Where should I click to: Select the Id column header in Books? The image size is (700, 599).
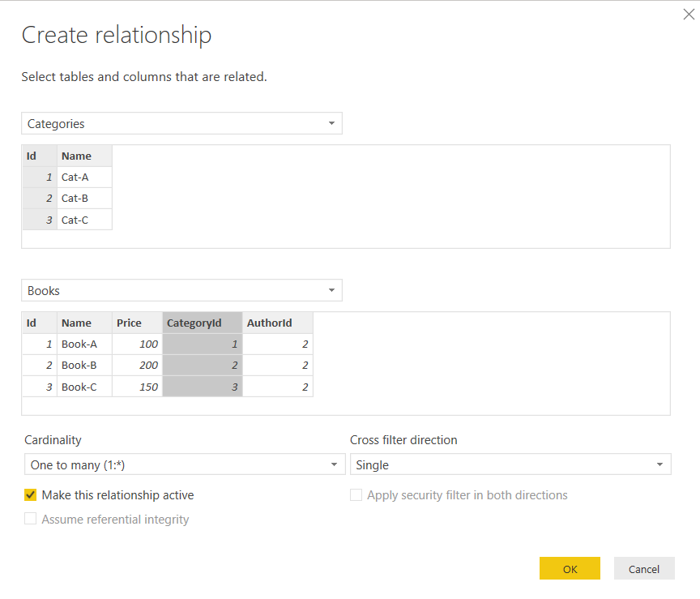[x=32, y=323]
